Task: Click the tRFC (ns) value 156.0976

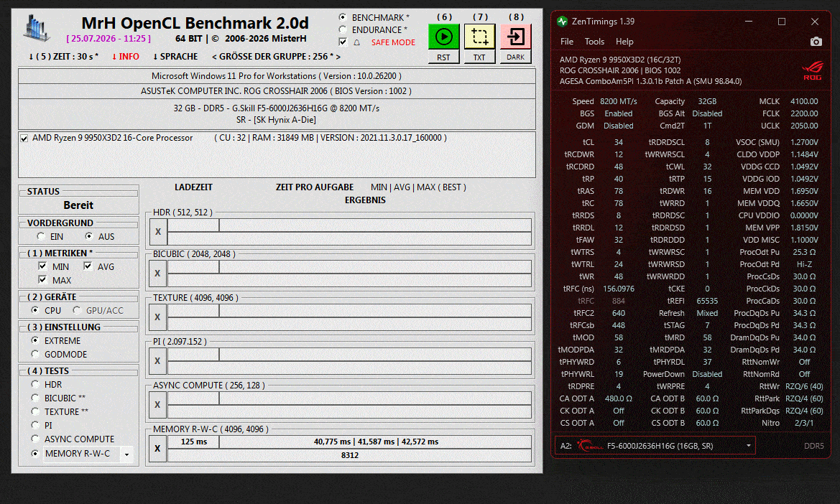Action: [618, 289]
